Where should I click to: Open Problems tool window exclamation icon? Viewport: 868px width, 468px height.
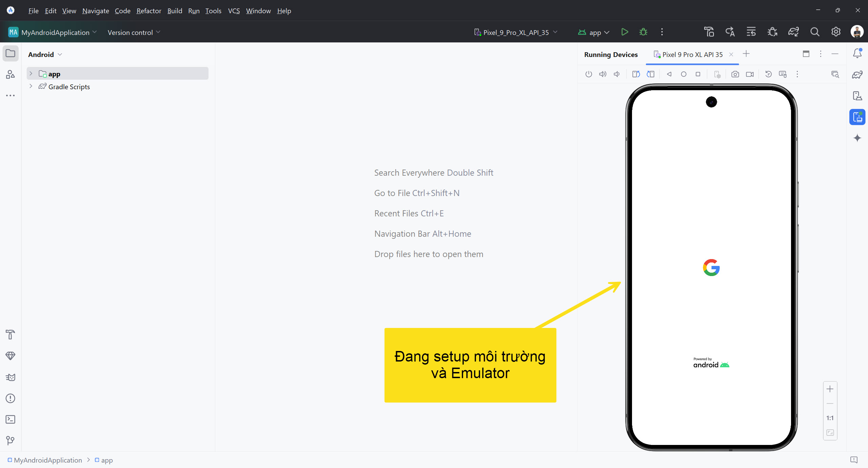point(11,398)
